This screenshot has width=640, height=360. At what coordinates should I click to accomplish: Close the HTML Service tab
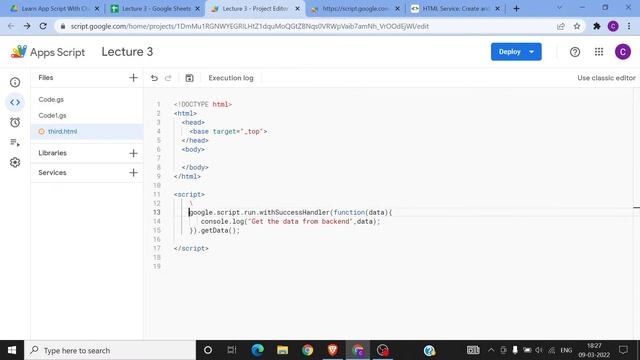497,8
